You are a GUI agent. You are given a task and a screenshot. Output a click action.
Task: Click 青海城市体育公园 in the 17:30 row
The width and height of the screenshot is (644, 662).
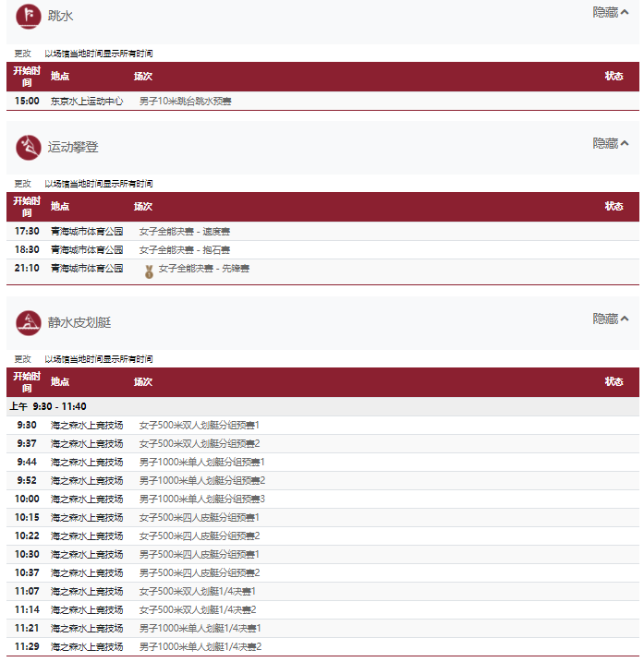point(87,232)
